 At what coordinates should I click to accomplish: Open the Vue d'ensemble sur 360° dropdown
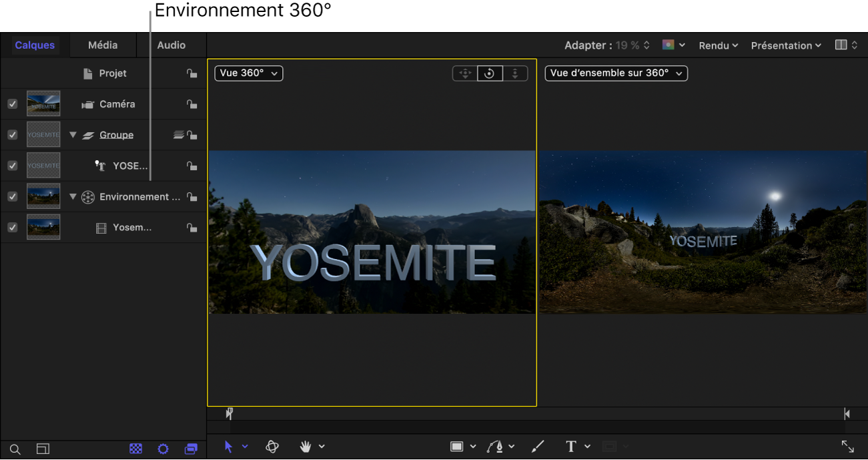coord(615,73)
